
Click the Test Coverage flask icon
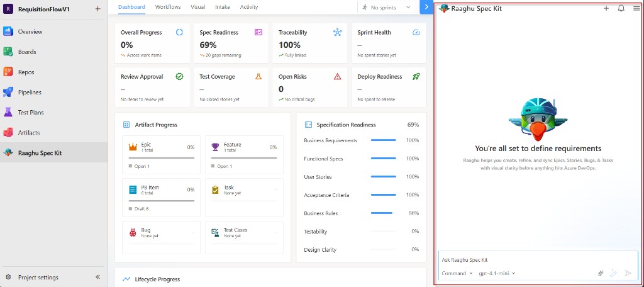point(258,77)
